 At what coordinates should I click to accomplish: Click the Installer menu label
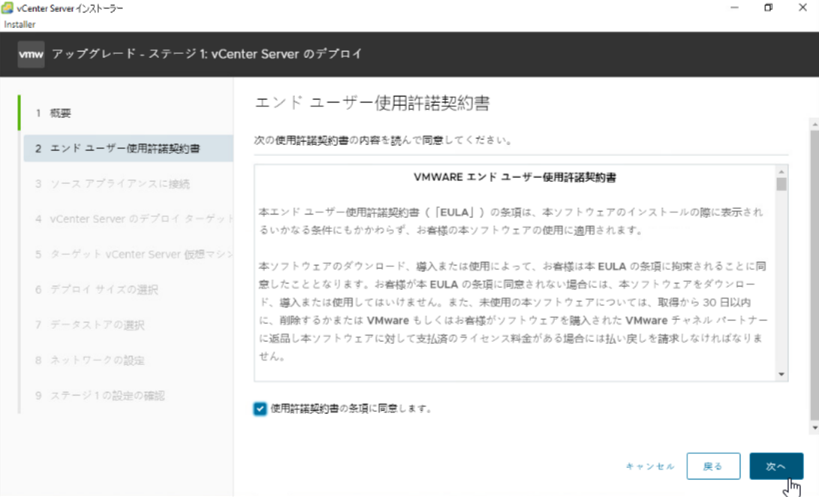coord(20,25)
